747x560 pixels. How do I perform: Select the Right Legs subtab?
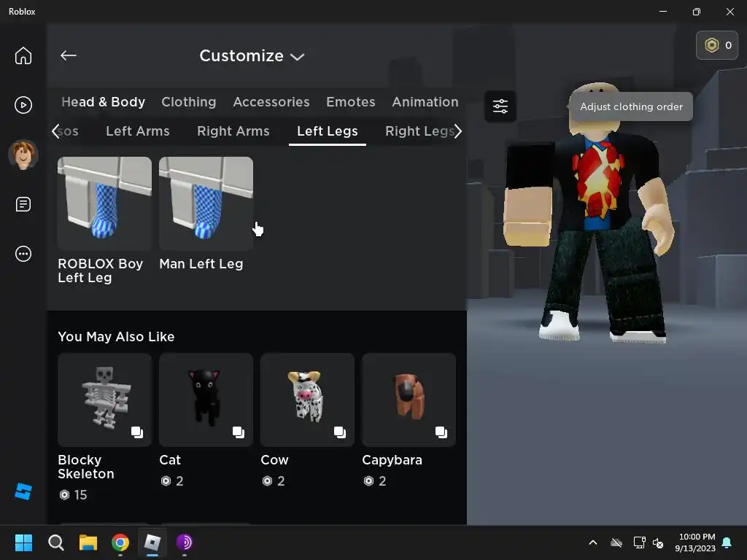(419, 131)
